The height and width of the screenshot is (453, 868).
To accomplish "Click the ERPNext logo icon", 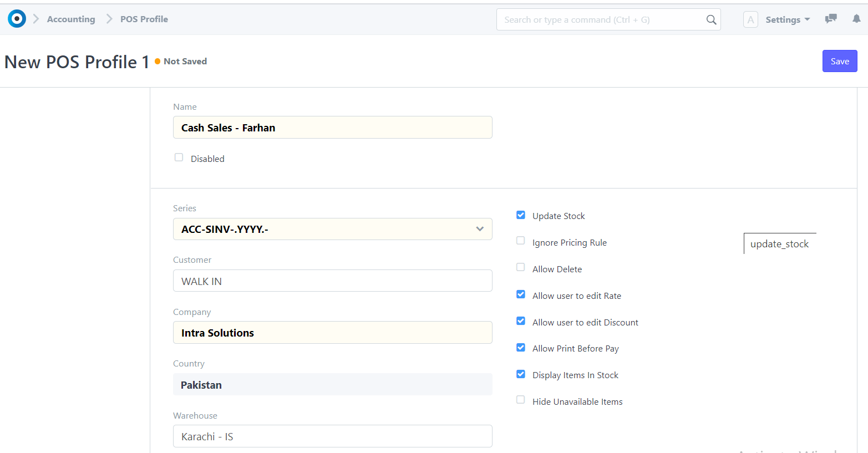I will click(x=17, y=18).
